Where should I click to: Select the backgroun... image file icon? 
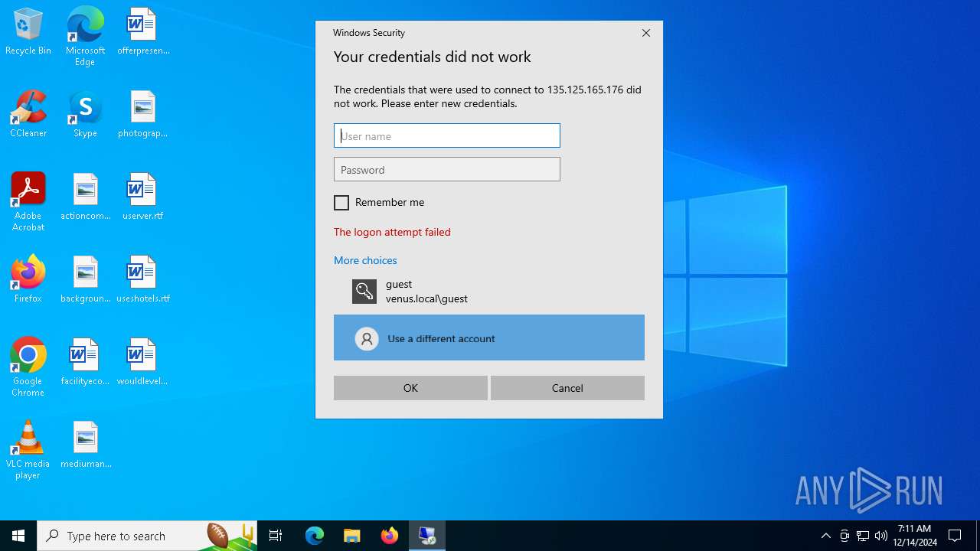click(x=86, y=280)
